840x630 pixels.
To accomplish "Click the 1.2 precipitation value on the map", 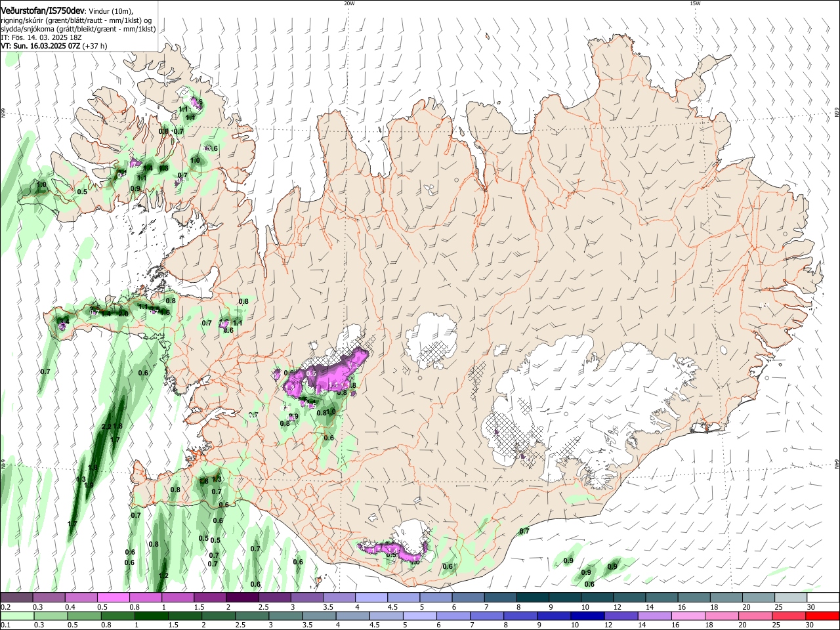I will point(164,576).
